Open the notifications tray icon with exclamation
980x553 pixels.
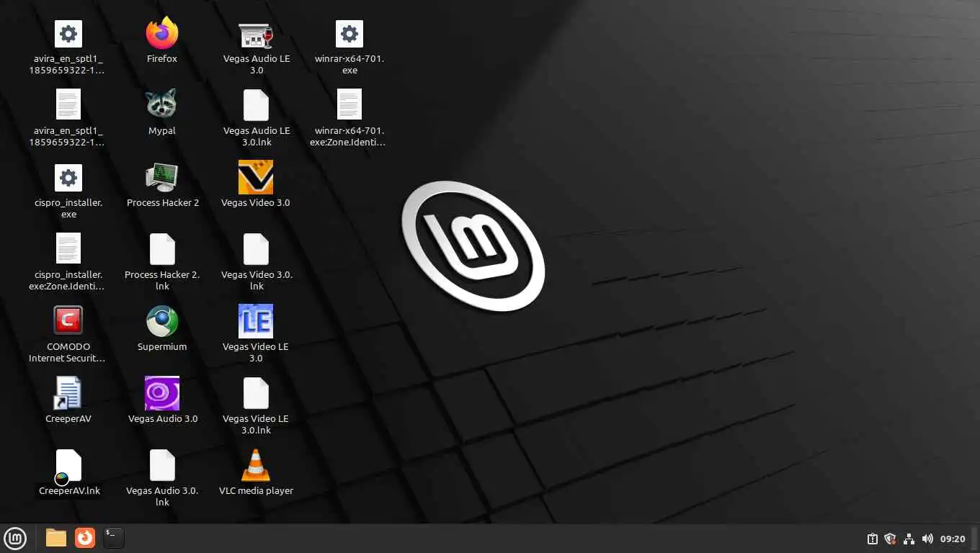tap(872, 539)
